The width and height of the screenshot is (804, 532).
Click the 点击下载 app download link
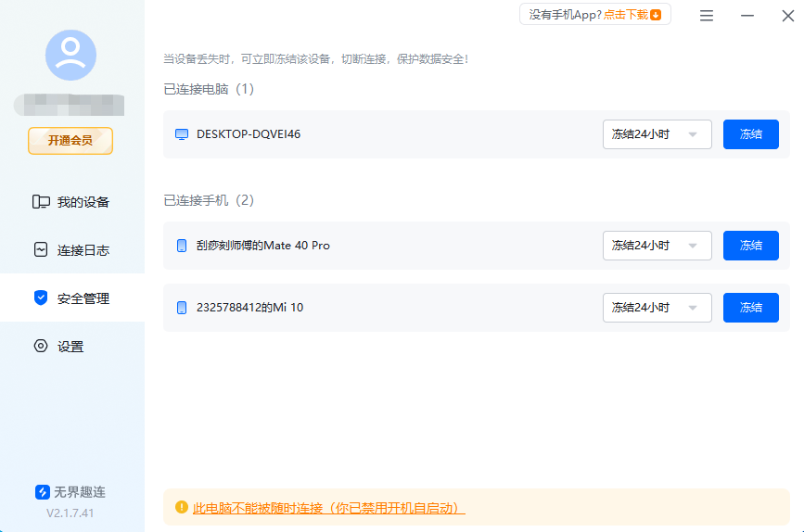coord(626,15)
